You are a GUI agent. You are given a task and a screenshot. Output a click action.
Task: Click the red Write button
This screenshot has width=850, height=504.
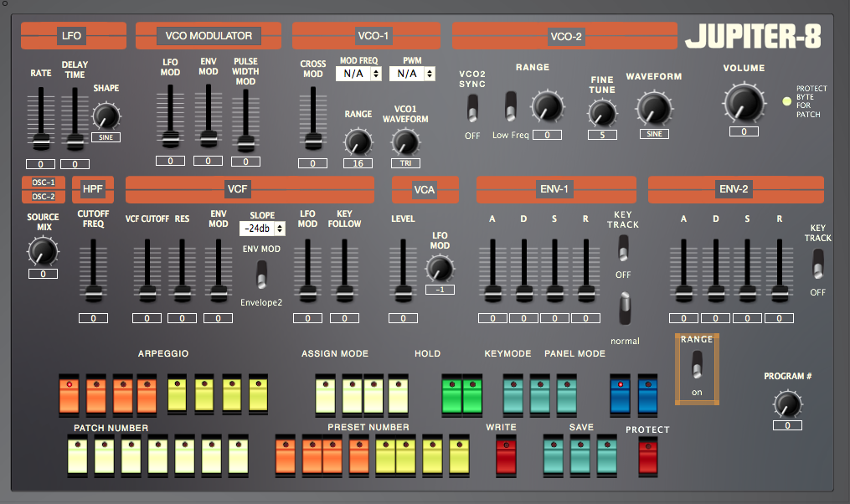[x=507, y=456]
